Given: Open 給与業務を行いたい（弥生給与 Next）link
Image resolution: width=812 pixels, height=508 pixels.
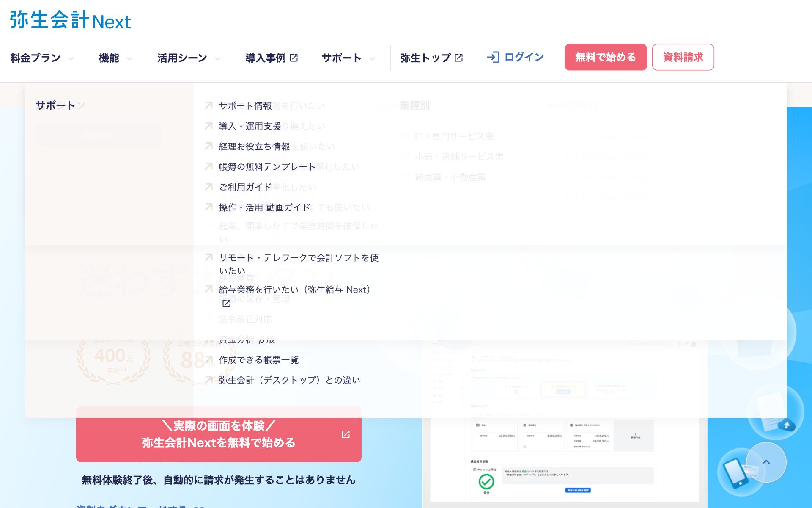Looking at the screenshot, I should (295, 290).
